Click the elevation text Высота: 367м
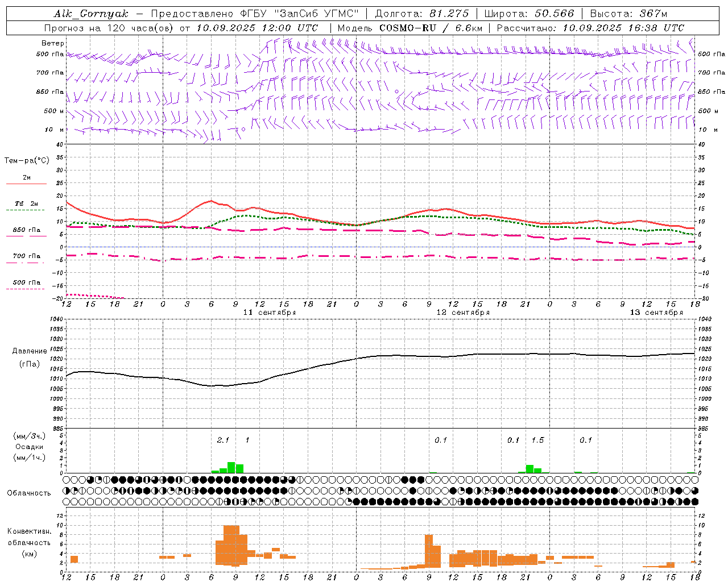This screenshot has height=582, width=728. point(628,14)
